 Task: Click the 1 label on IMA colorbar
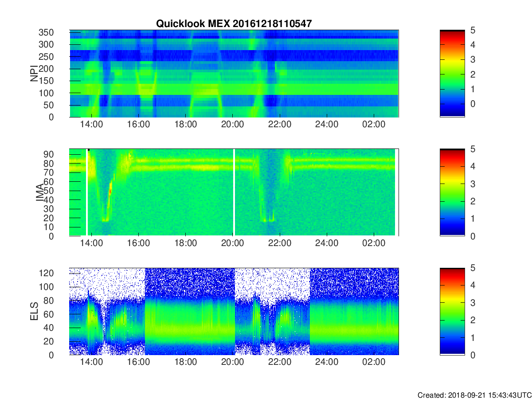[472, 219]
